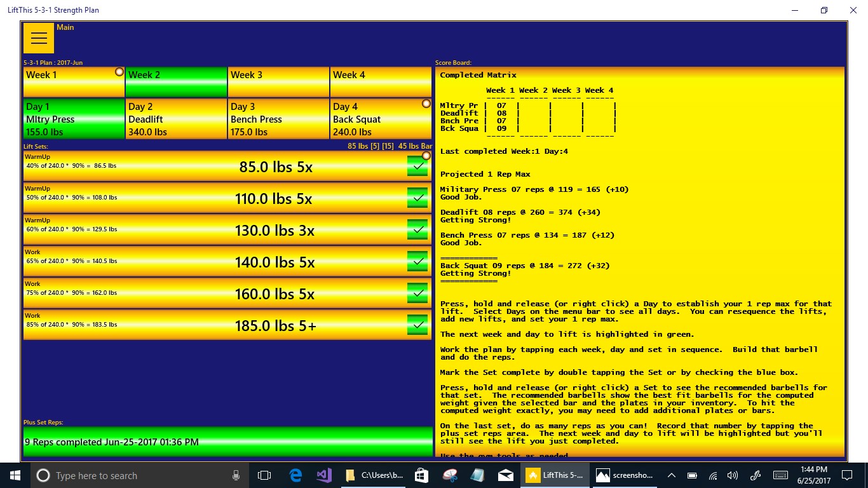The width and height of the screenshot is (868, 488).
Task: Show hidden system tray icons chevron
Action: pos(671,475)
